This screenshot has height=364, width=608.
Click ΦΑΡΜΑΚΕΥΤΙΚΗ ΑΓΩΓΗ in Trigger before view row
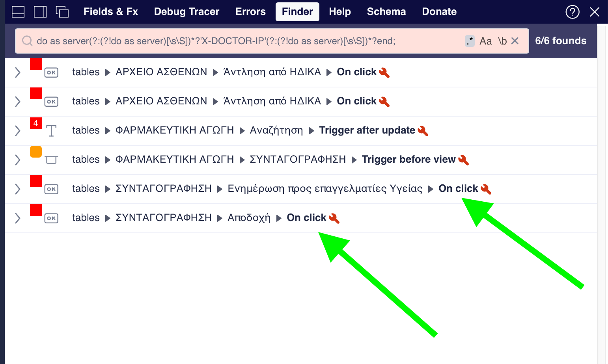coord(175,160)
